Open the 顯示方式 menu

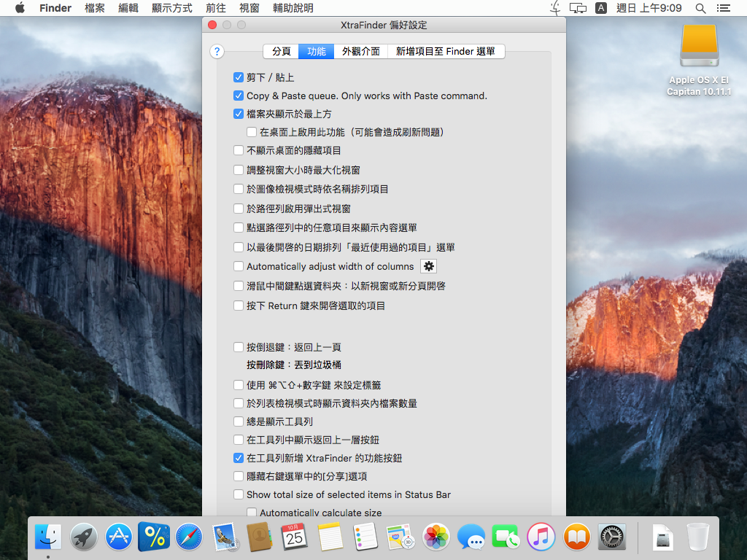tap(172, 8)
